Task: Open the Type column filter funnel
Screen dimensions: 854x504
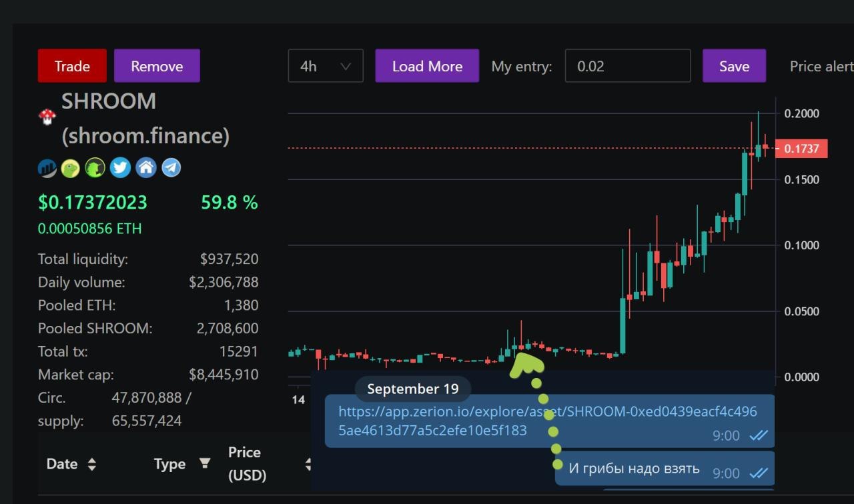Action: click(x=205, y=463)
